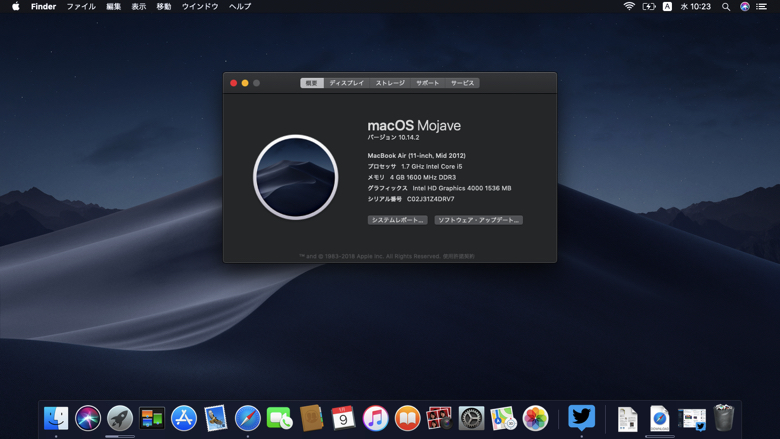780x439 pixels.
Task: Click the Mojave dune circle image
Action: tap(295, 177)
